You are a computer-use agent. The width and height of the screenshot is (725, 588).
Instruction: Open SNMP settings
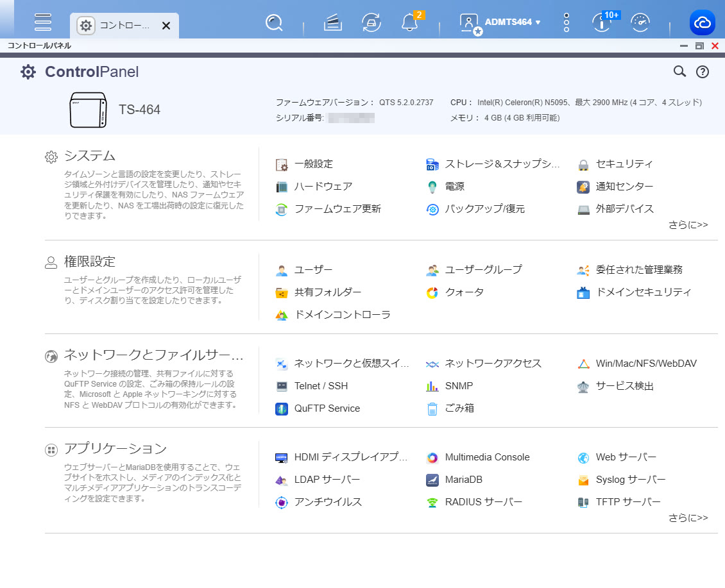coord(449,387)
